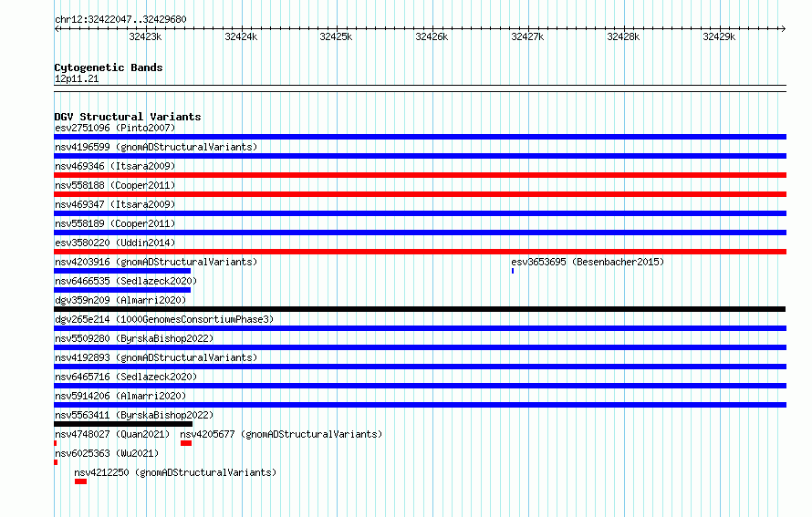This screenshot has height=517, width=812.
Task: Open nsv4203916 gnomAD variant label
Action: point(156,262)
